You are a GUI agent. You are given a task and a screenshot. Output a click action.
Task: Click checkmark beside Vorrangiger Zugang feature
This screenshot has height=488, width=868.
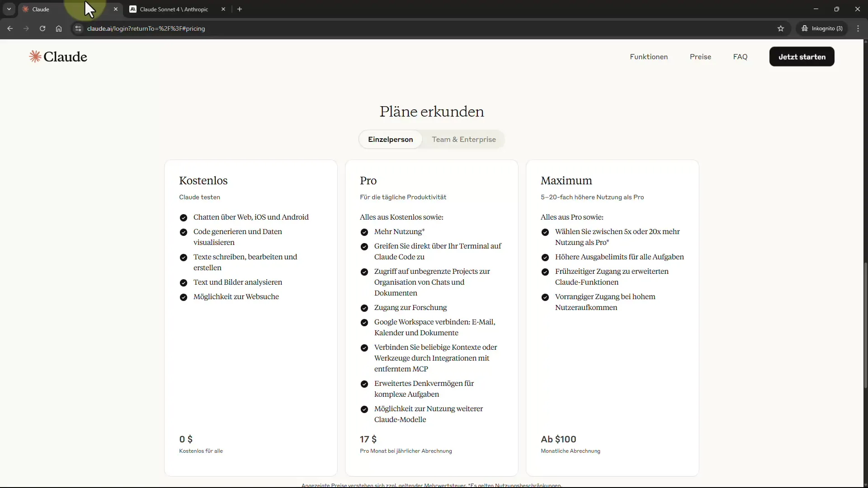point(545,297)
